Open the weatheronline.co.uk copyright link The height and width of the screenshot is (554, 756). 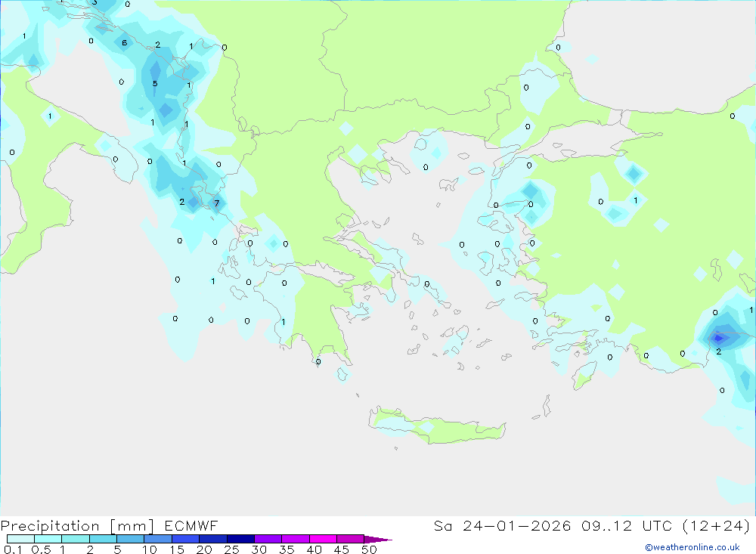coord(692,547)
